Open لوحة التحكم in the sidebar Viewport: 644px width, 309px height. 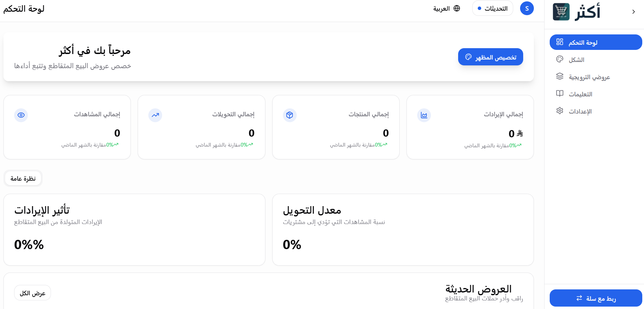pyautogui.click(x=595, y=42)
